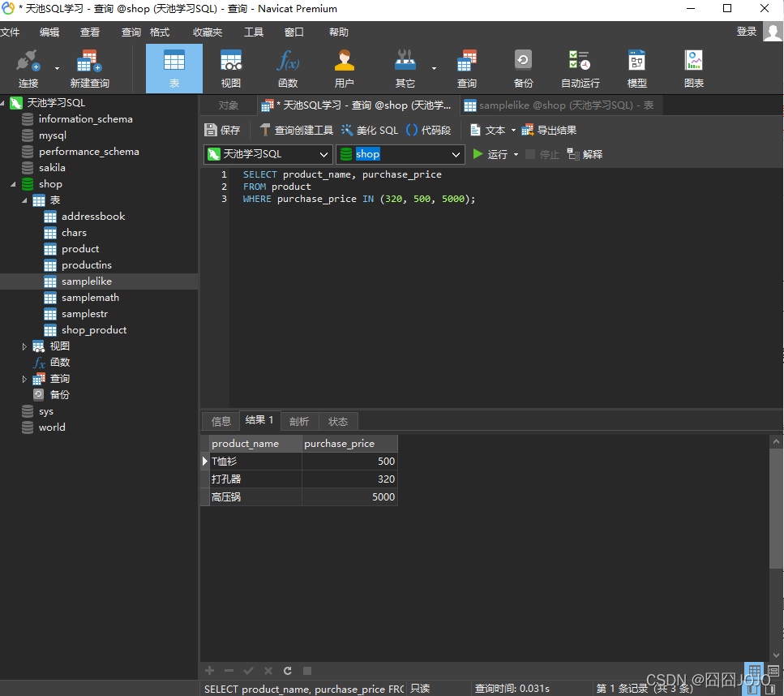784x696 pixels.
Task: Click the Login (登录) link
Action: tap(747, 32)
